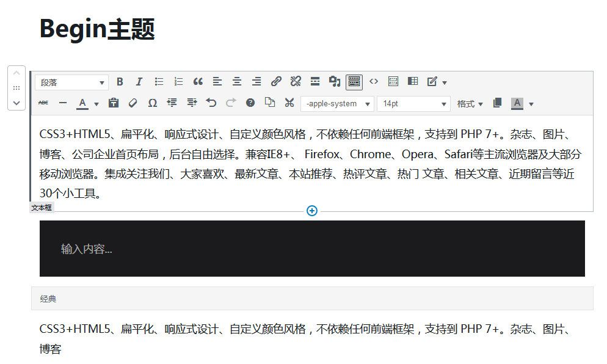Move the block up with the arrow
Image resolution: width=607 pixels, height=364 pixels.
16,73
